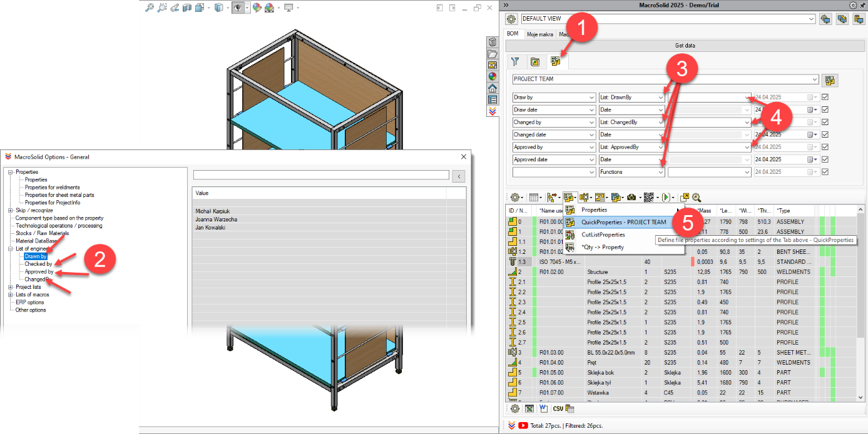Image resolution: width=868 pixels, height=434 pixels.
Task: Activate the Section View icon
Action: 188,8
